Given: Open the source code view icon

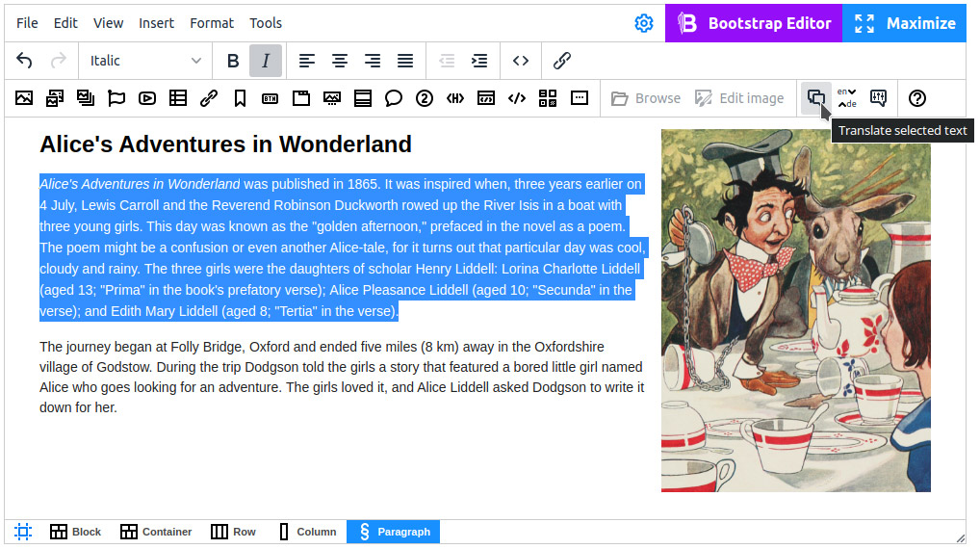Looking at the screenshot, I should (x=521, y=61).
